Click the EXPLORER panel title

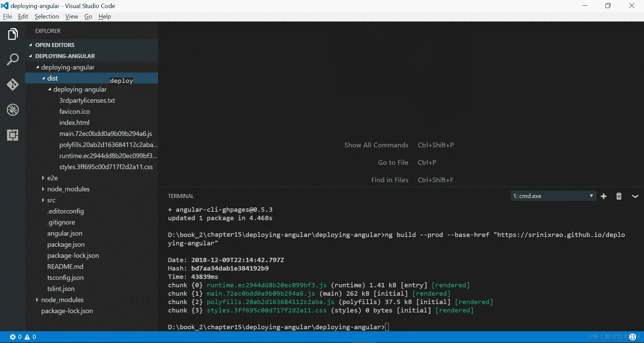point(48,31)
